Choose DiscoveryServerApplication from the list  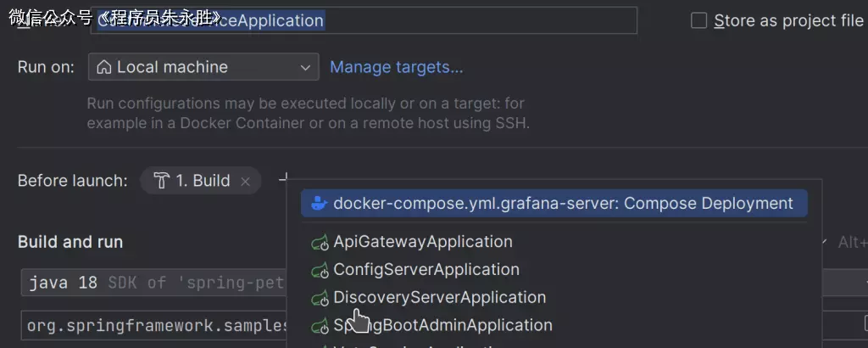coord(439,298)
